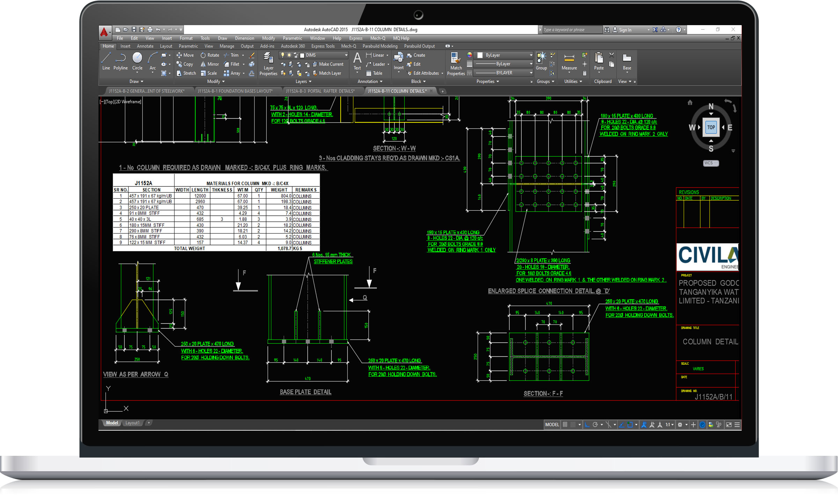Expand the Annotation panel
The image size is (838, 504).
click(370, 82)
